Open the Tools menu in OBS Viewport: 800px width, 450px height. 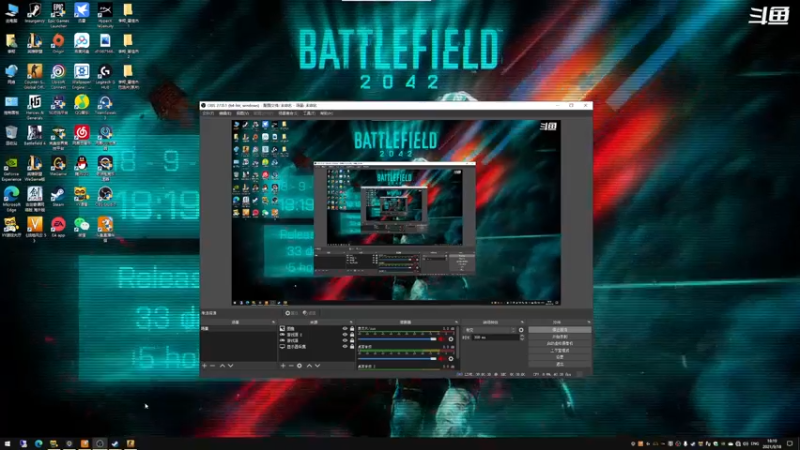[309, 113]
